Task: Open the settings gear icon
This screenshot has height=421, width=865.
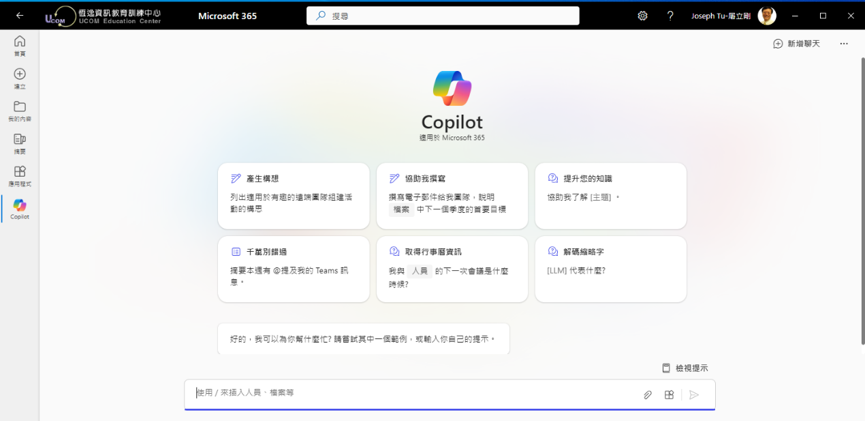Action: click(x=642, y=16)
